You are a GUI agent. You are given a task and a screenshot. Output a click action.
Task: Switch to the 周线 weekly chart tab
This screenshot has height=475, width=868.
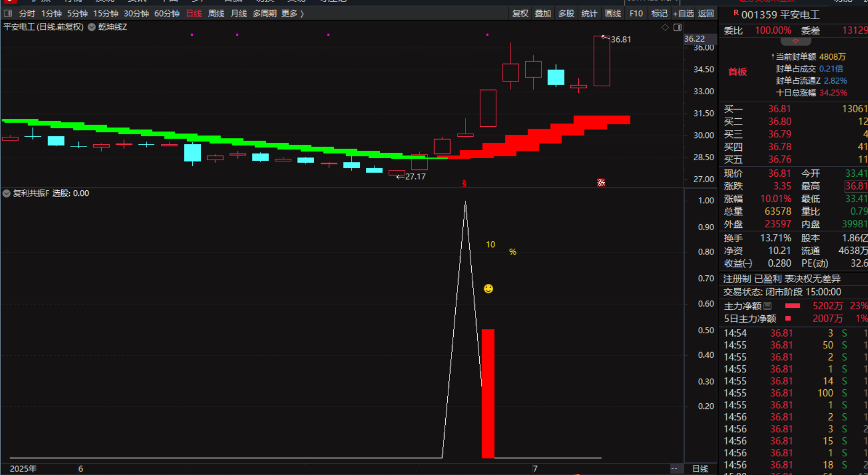pyautogui.click(x=216, y=13)
